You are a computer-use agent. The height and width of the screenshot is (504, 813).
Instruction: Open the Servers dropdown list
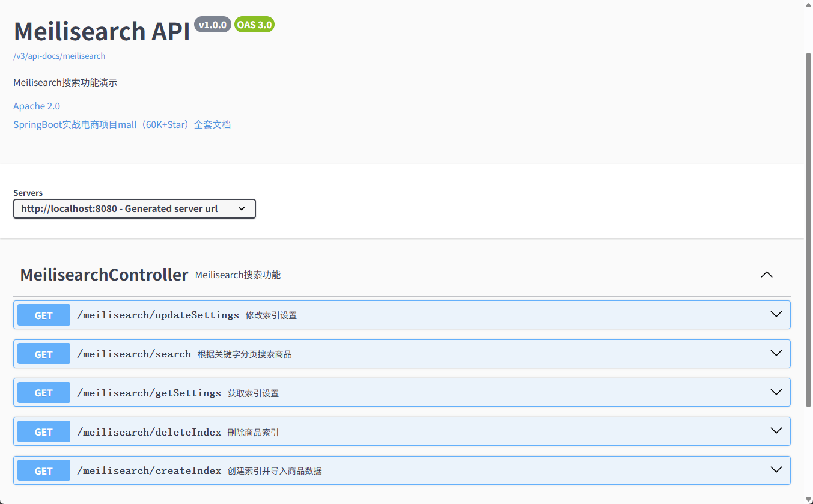[x=135, y=209]
